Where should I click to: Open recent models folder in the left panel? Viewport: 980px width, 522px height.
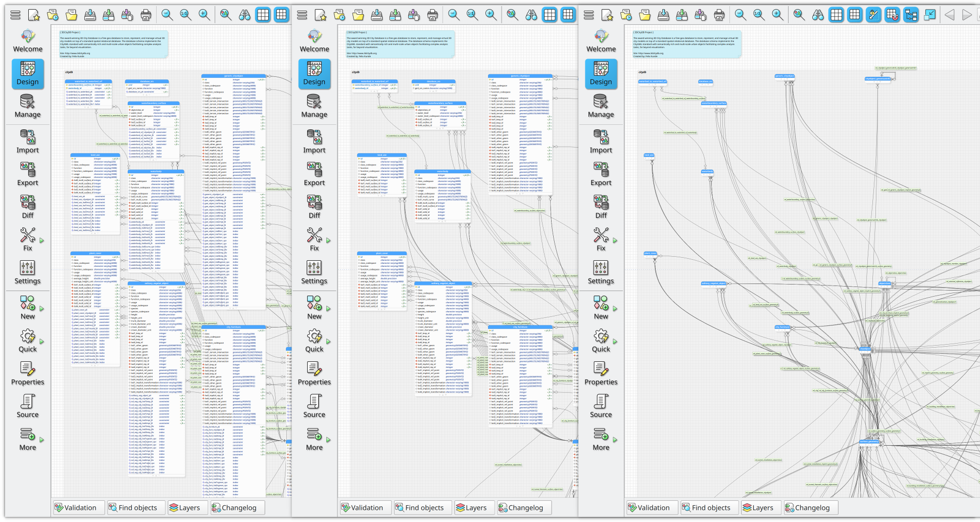click(53, 15)
